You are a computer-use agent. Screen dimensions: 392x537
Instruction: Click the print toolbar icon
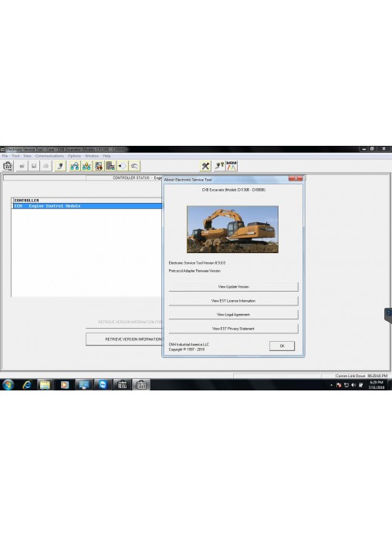(x=46, y=166)
